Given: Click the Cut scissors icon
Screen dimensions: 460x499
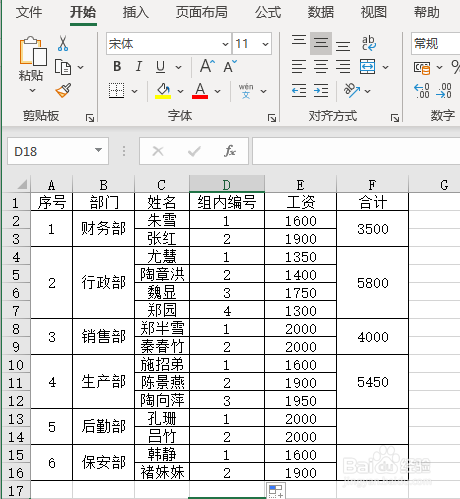Looking at the screenshot, I should click(x=63, y=43).
